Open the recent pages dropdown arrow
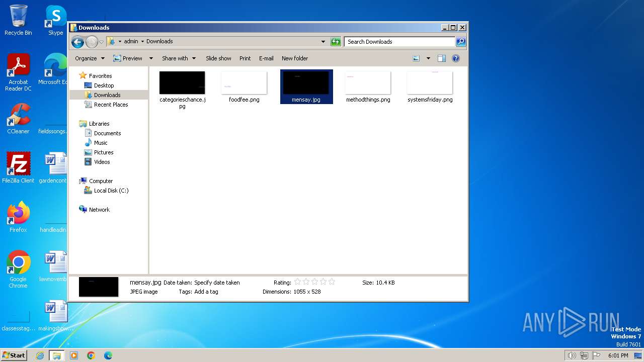644x362 pixels. click(x=101, y=42)
